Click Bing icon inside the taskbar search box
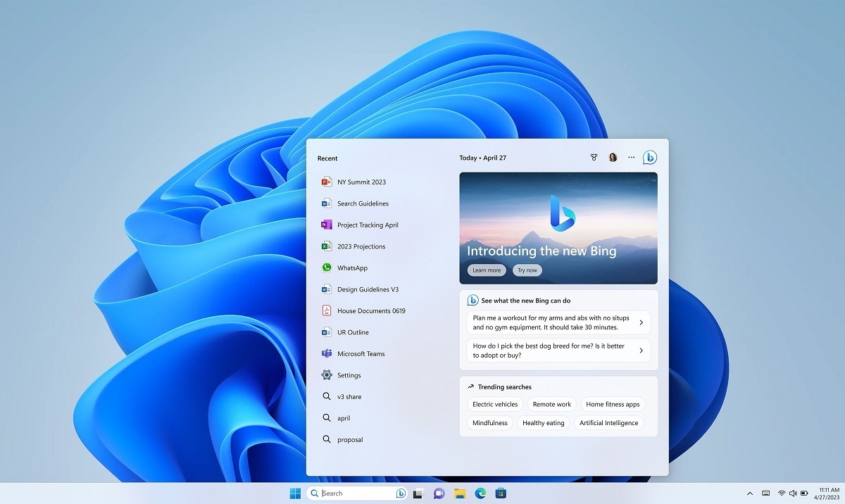This screenshot has height=504, width=845. [x=401, y=493]
